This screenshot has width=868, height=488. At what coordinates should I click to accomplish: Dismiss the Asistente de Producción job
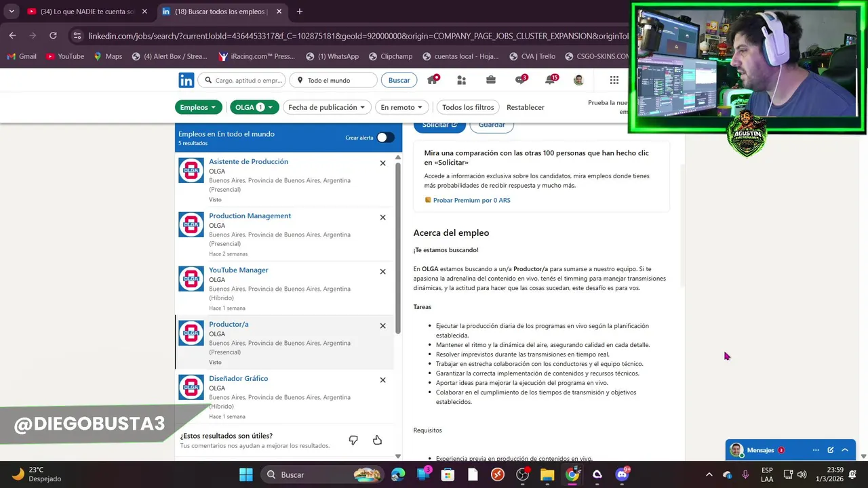point(382,163)
